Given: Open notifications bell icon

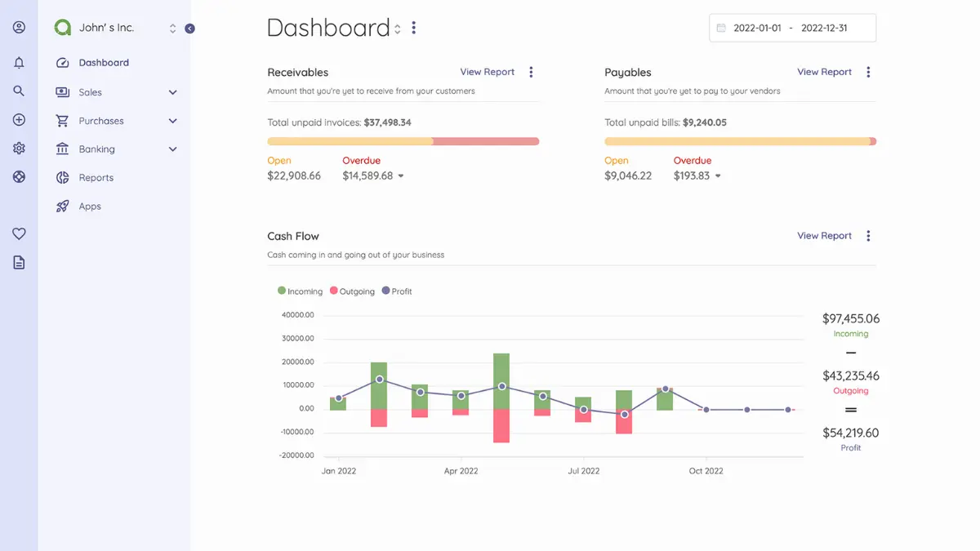Looking at the screenshot, I should [x=19, y=63].
